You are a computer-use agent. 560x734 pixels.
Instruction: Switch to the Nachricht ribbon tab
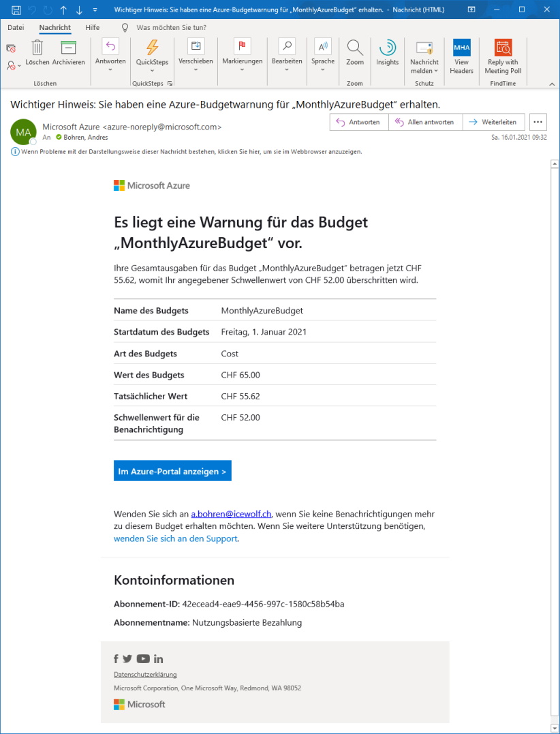(55, 28)
